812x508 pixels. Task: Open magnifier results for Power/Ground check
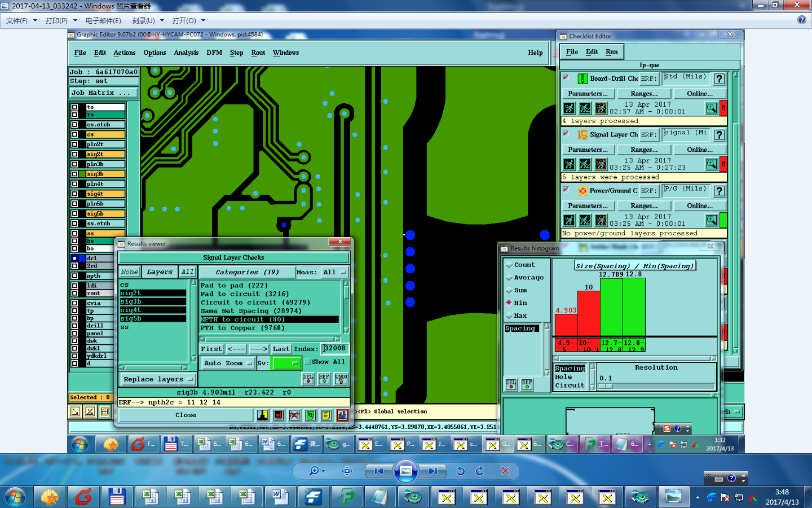tap(712, 220)
